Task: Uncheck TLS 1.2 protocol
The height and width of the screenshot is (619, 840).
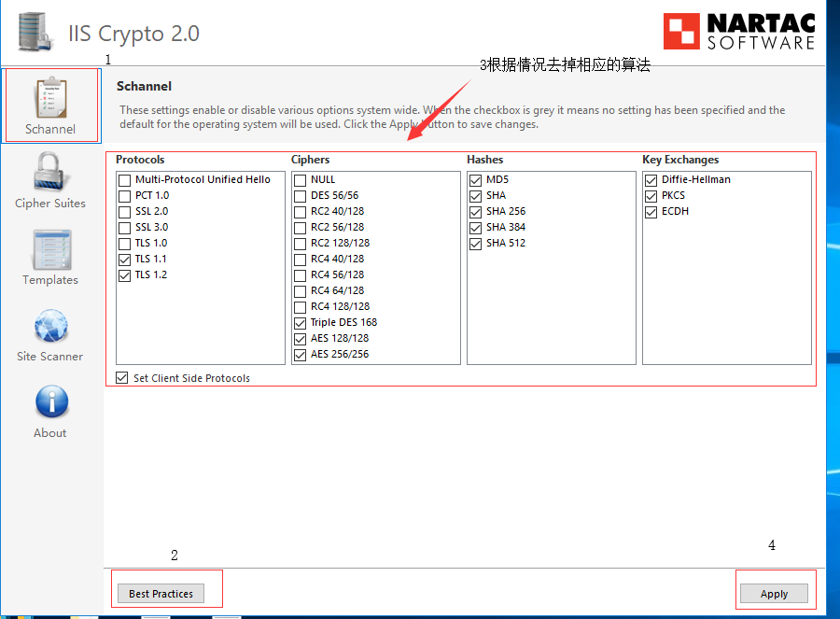Action: click(124, 275)
